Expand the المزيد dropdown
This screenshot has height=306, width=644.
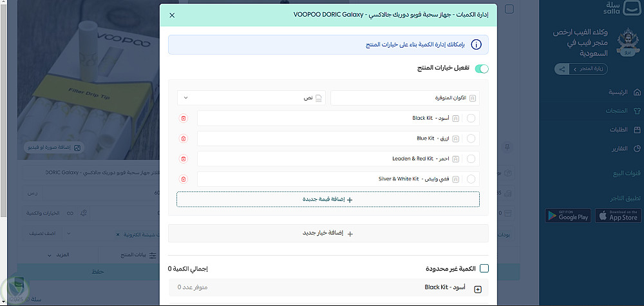(x=57, y=255)
